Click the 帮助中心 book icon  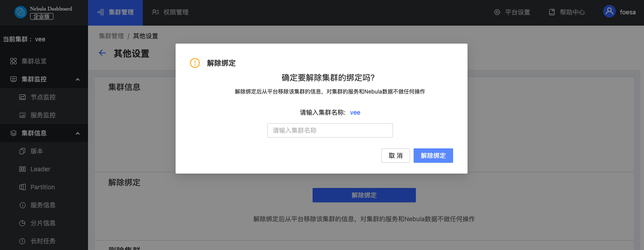coord(552,13)
